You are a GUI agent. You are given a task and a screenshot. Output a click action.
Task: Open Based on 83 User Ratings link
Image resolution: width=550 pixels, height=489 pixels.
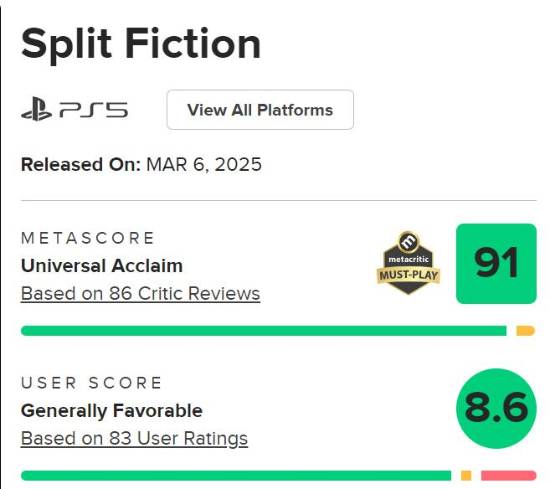134,438
